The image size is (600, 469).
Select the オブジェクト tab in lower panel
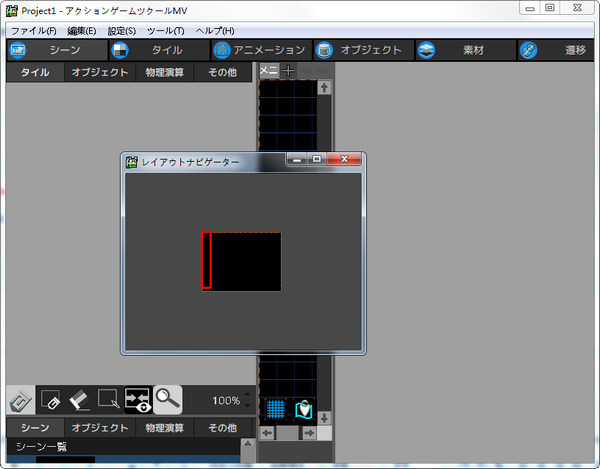[x=99, y=427]
